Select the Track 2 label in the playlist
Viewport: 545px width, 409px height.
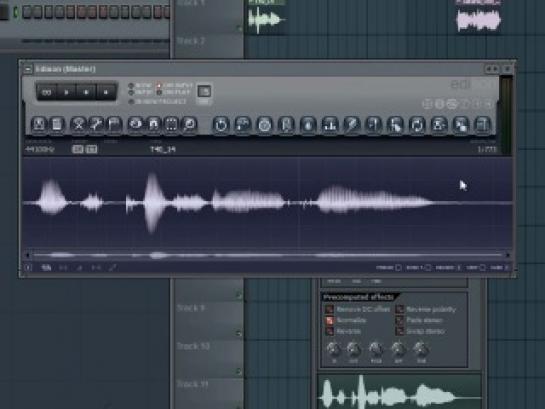coord(192,41)
